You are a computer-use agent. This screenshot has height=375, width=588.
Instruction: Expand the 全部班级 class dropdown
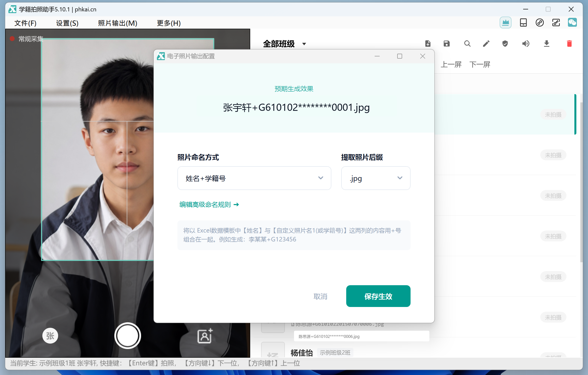click(285, 44)
